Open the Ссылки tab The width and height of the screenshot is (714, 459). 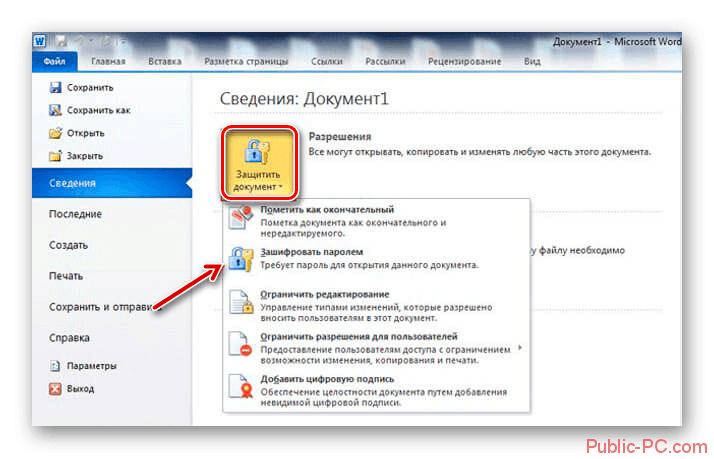[x=327, y=61]
